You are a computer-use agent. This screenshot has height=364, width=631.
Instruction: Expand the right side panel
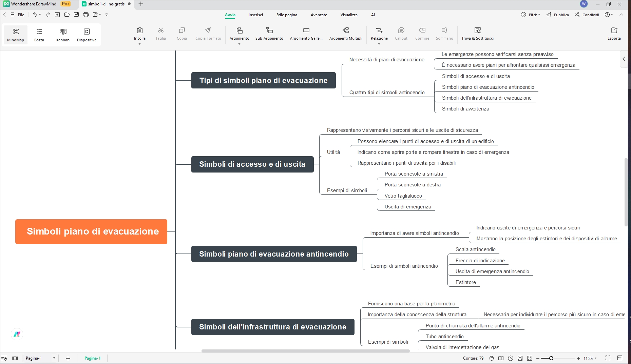[624, 59]
